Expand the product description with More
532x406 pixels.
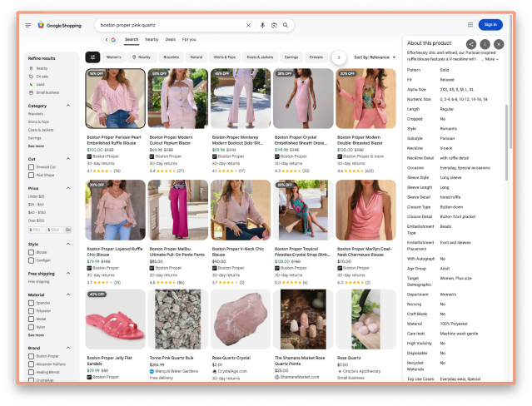click(492, 59)
